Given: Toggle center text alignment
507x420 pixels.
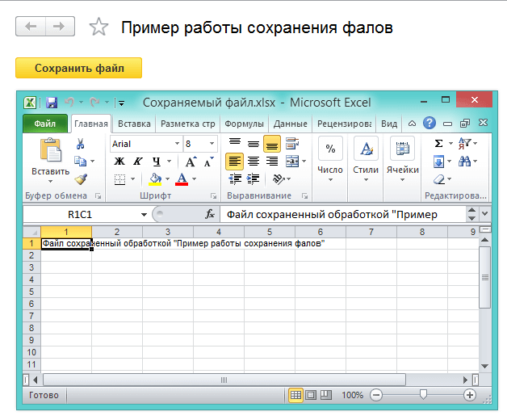Looking at the screenshot, I should pyautogui.click(x=253, y=161).
